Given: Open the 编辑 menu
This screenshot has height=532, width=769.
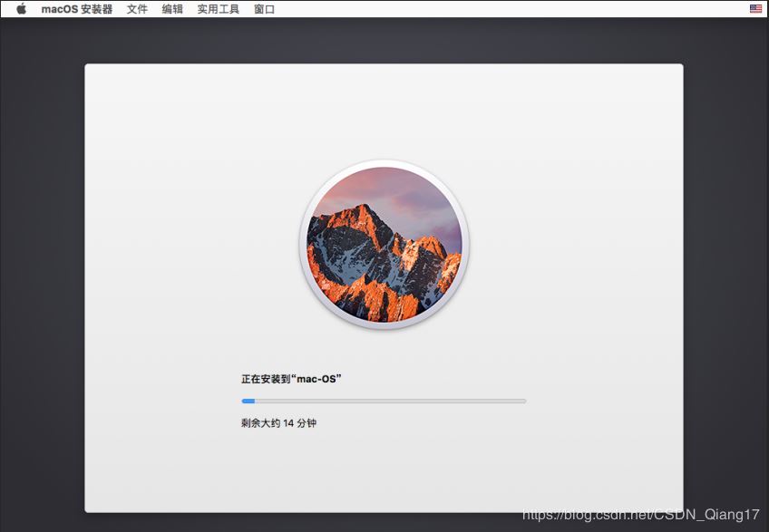Looking at the screenshot, I should [171, 9].
